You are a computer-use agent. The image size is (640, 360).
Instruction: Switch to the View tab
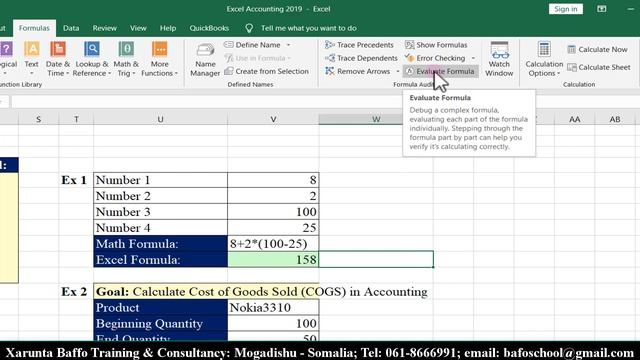point(138,28)
